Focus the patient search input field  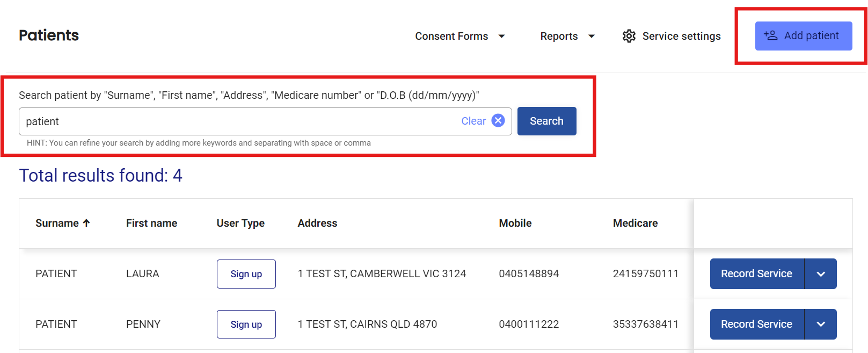(x=236, y=121)
